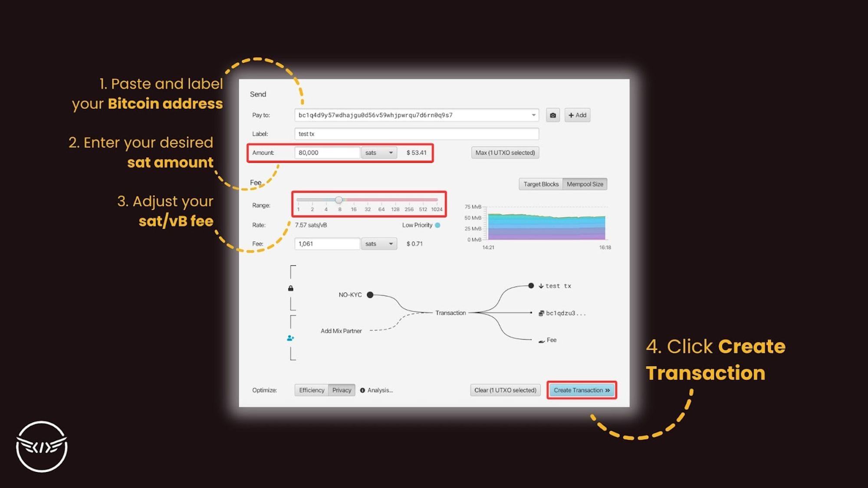Select the Efficiency optimization toggle
The width and height of the screenshot is (868, 488).
tap(311, 390)
